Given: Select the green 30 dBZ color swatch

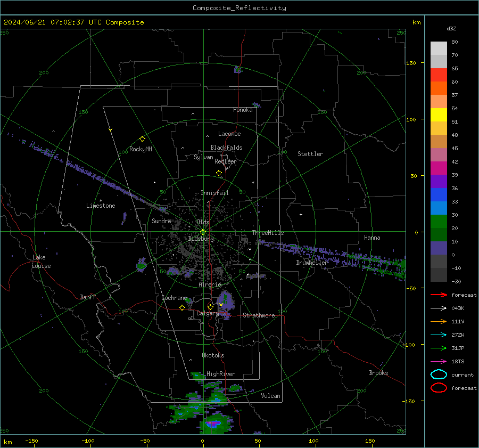Looking at the screenshot, I should 439,221.
